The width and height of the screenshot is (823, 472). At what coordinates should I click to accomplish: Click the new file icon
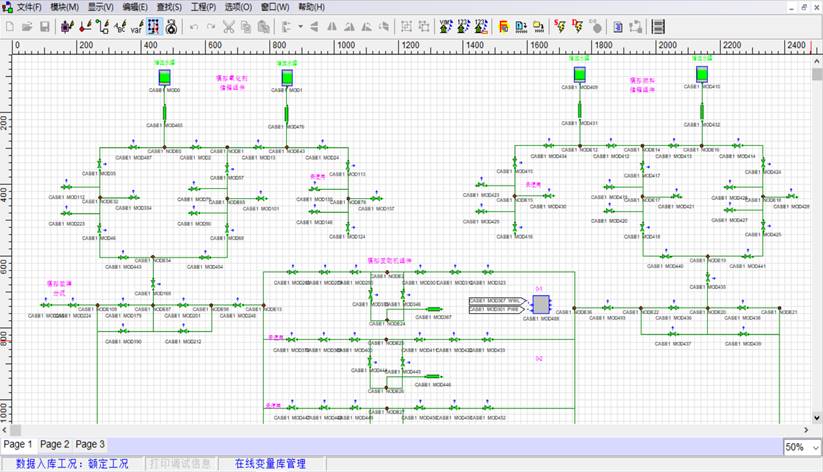(9, 26)
